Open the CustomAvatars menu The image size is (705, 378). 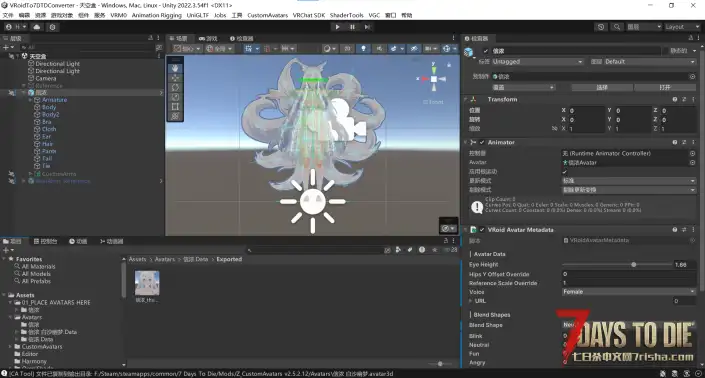[x=268, y=15]
